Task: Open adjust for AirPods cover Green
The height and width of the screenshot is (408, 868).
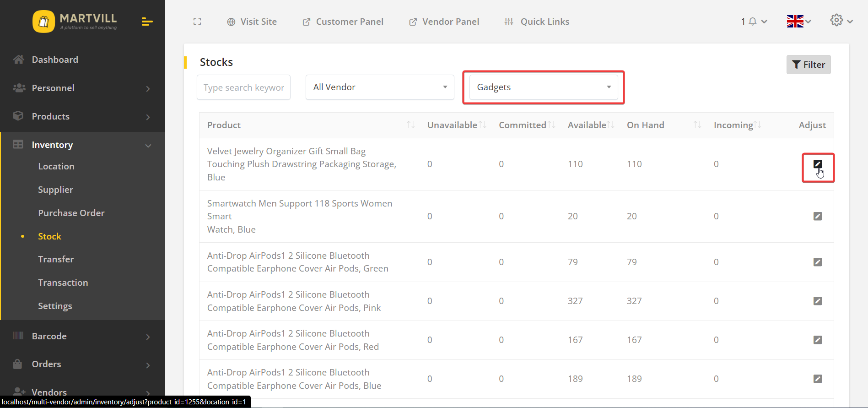Action: click(817, 262)
